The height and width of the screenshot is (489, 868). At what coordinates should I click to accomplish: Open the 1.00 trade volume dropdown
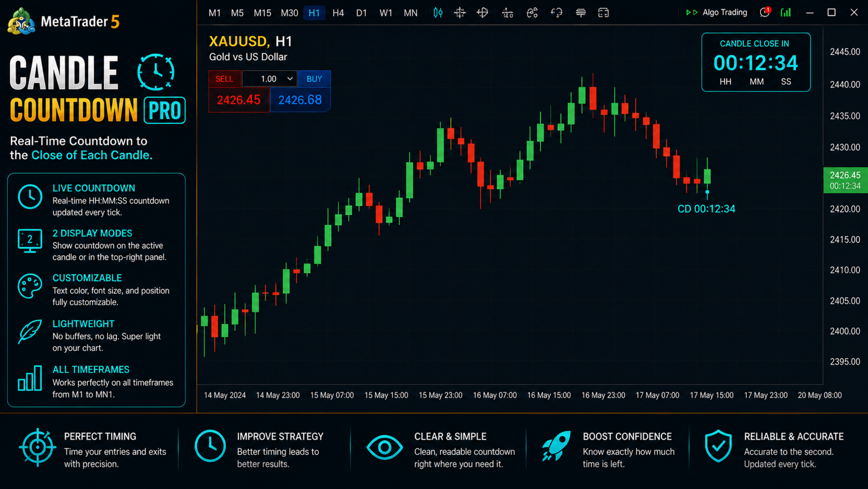click(269, 78)
